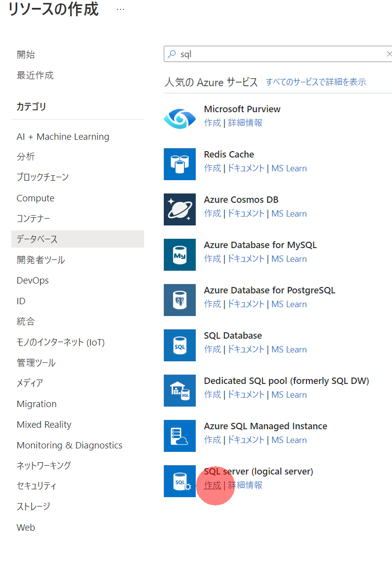Click the Redis Cache icon

click(180, 164)
